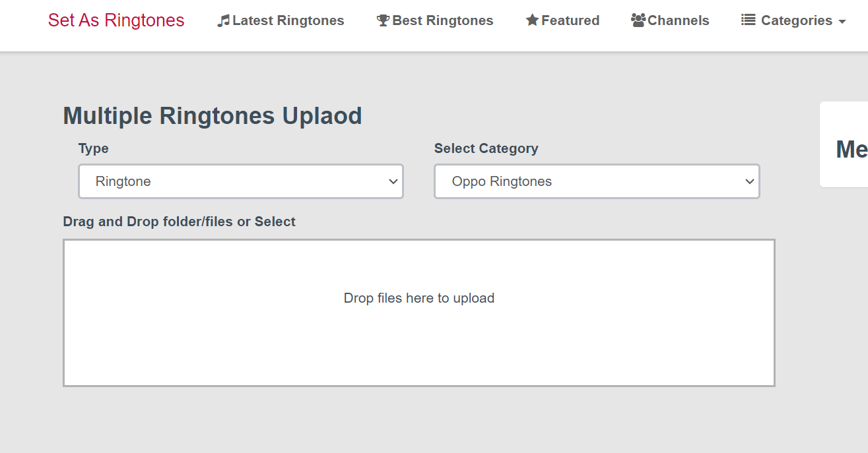
Task: Click the Select Category field label
Action: coord(486,148)
